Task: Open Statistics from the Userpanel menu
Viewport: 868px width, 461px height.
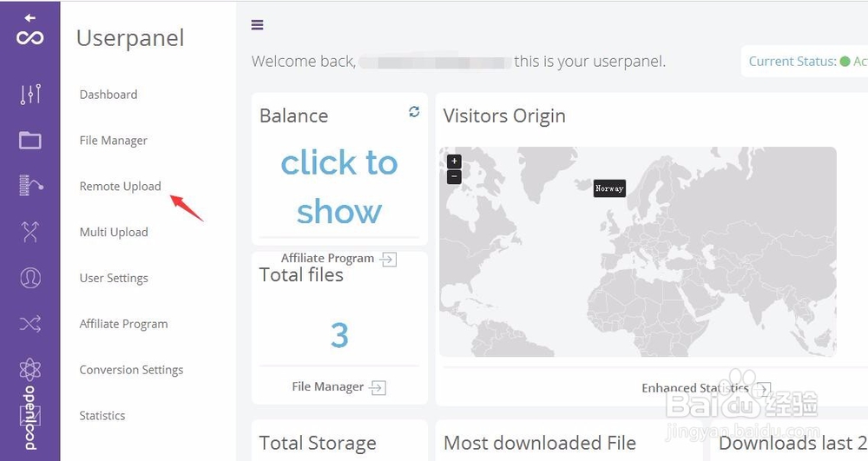Action: (x=102, y=416)
